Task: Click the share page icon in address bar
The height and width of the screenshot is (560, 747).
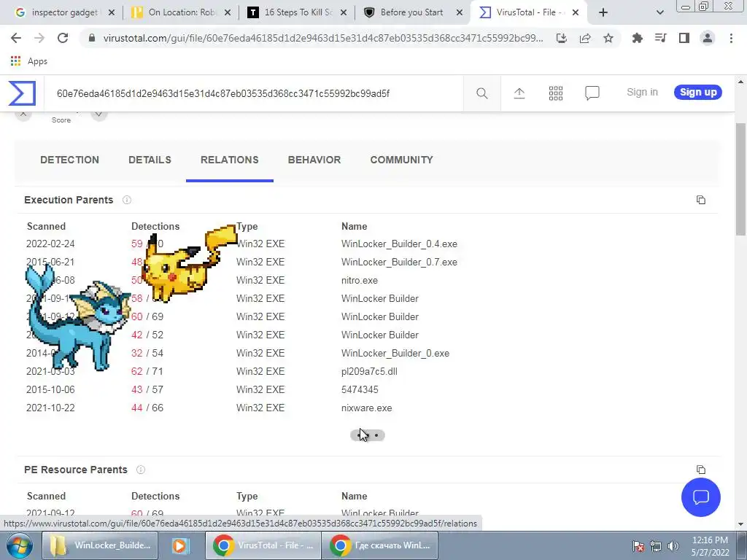Action: tap(585, 38)
